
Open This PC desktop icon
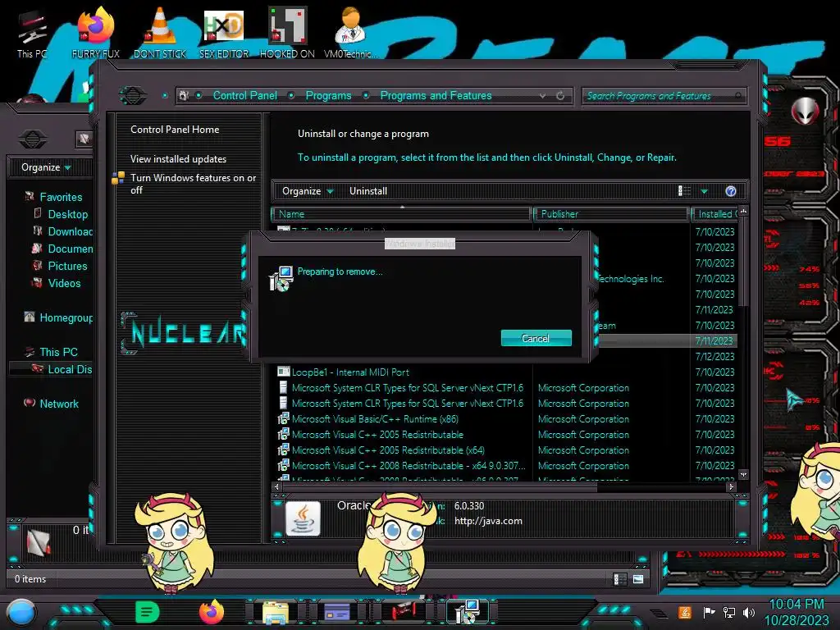pyautogui.click(x=32, y=33)
